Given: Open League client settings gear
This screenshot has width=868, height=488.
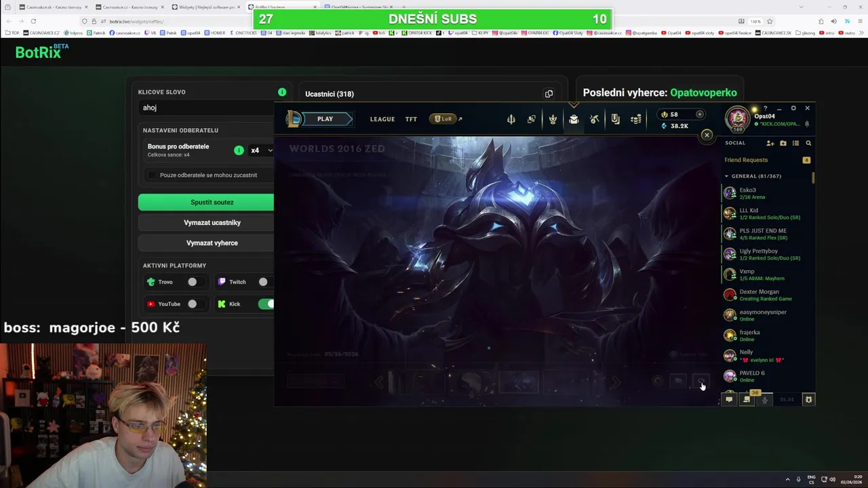Looking at the screenshot, I should [793, 108].
